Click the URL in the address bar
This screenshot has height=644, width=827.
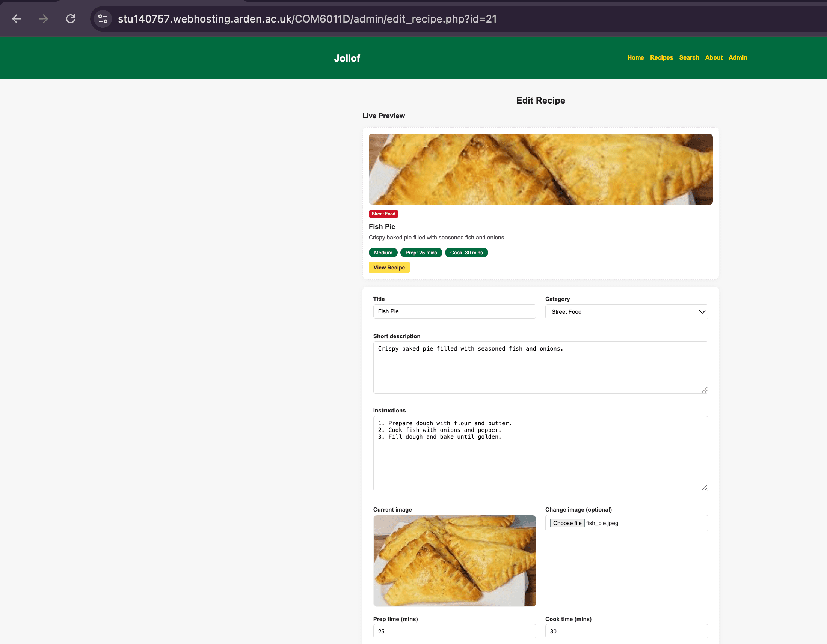(307, 18)
